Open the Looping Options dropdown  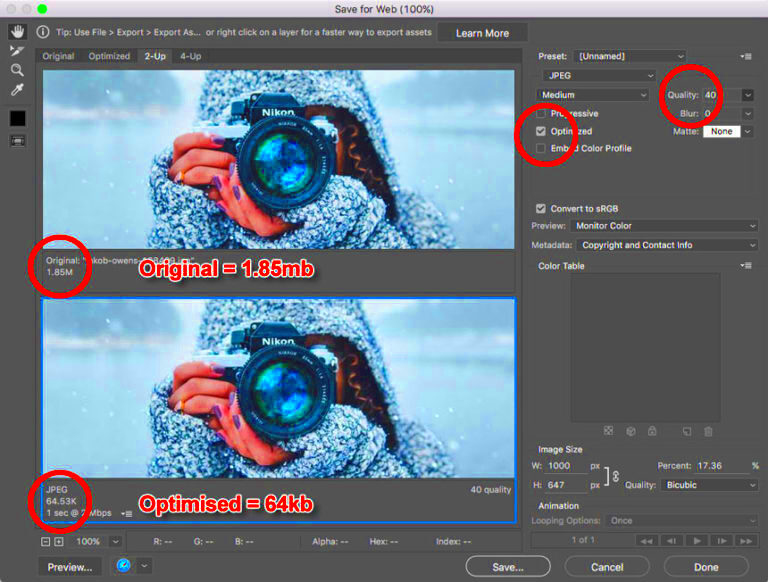[x=682, y=521]
